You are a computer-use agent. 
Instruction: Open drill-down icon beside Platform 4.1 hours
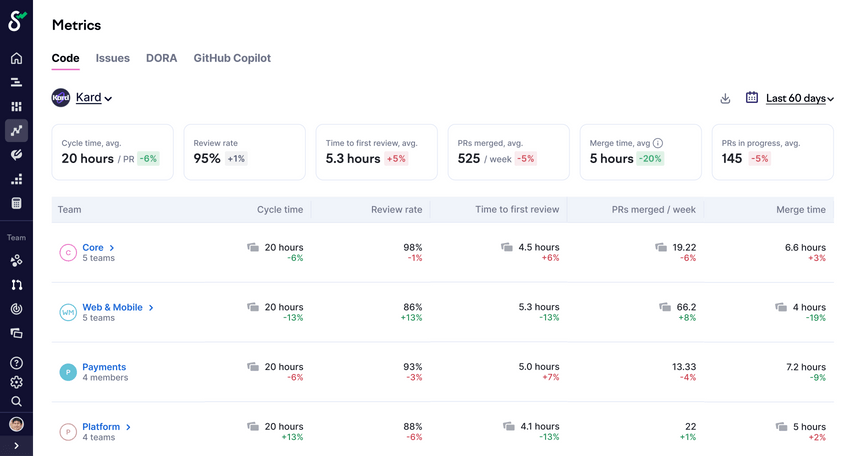[509, 427]
